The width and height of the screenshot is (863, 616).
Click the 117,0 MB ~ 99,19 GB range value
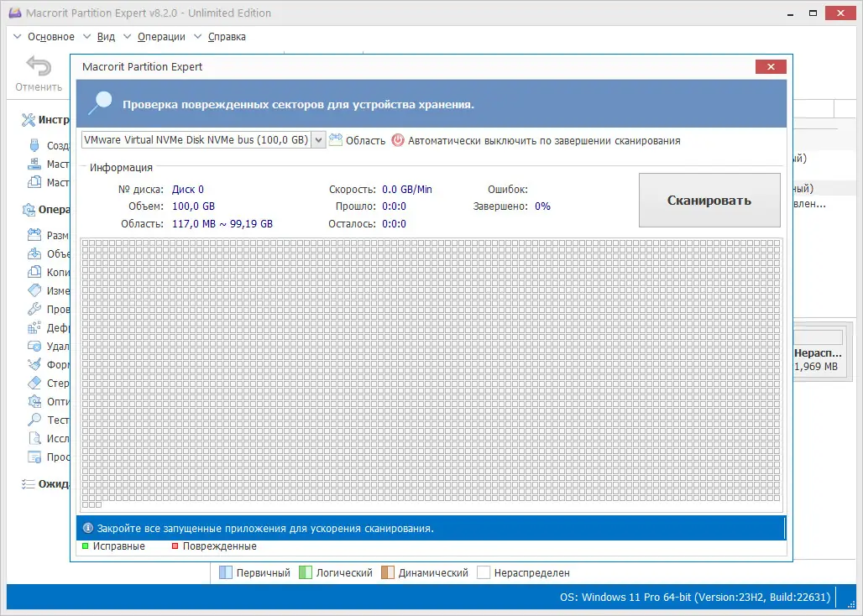click(222, 224)
